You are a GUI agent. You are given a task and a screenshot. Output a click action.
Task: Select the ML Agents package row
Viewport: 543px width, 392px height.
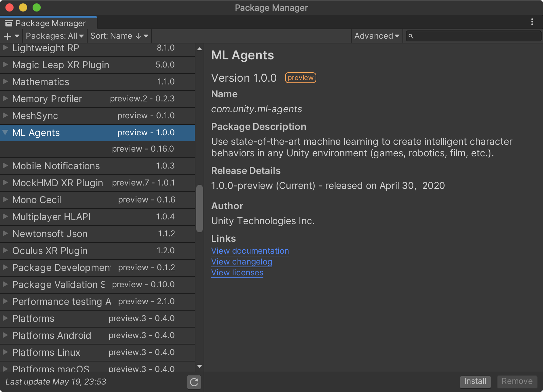[x=97, y=133]
